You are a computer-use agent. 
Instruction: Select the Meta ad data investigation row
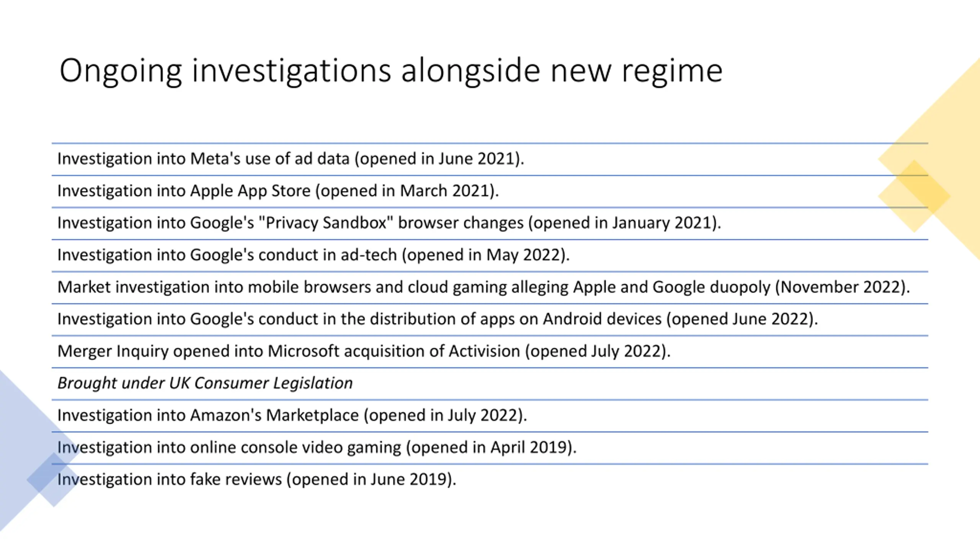pyautogui.click(x=290, y=159)
